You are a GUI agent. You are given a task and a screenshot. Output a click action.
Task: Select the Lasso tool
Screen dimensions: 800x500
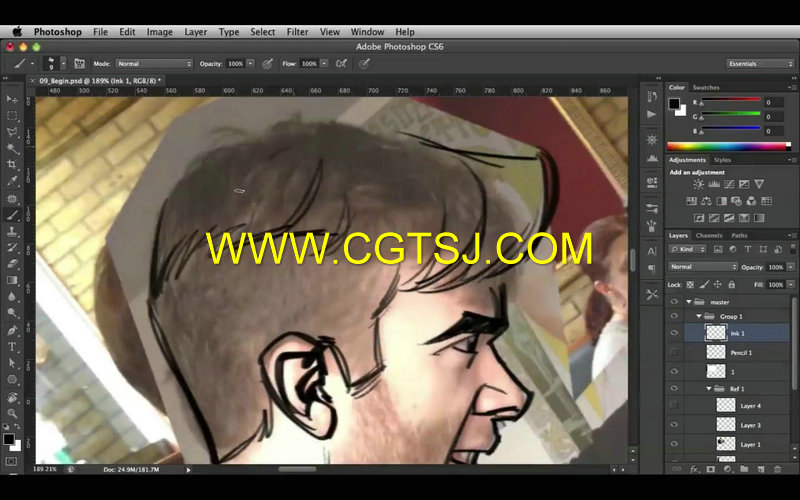[12, 132]
